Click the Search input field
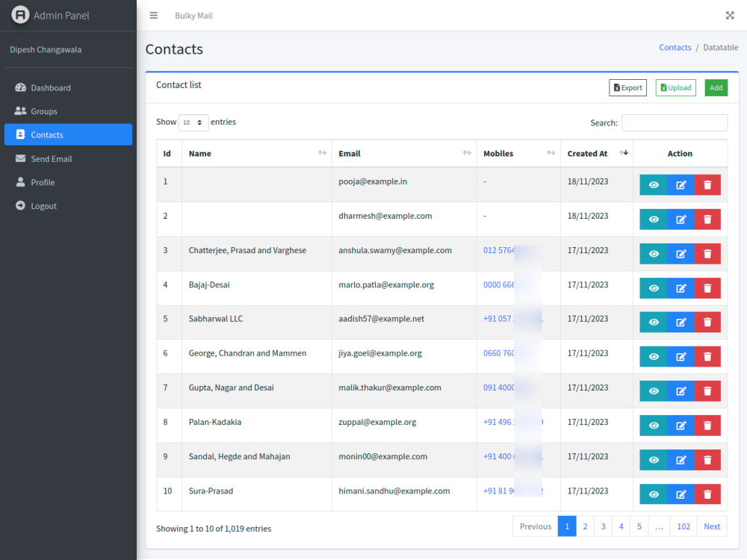The height and width of the screenshot is (560, 747). tap(674, 123)
